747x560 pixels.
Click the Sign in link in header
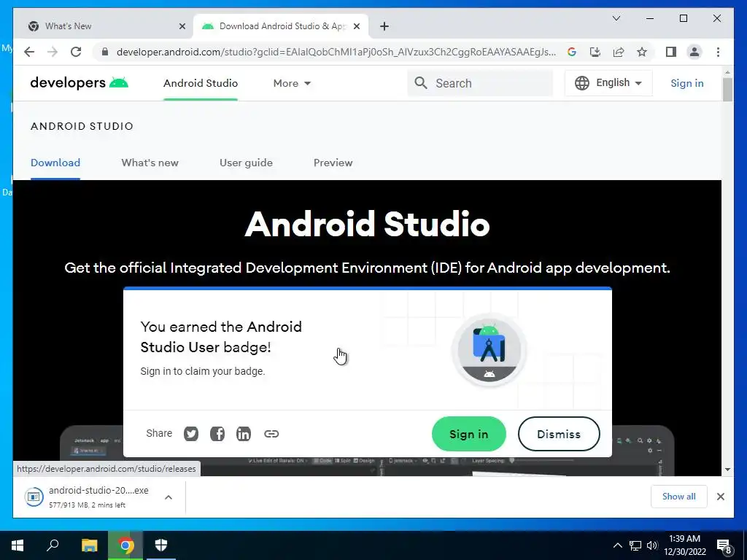687,83
